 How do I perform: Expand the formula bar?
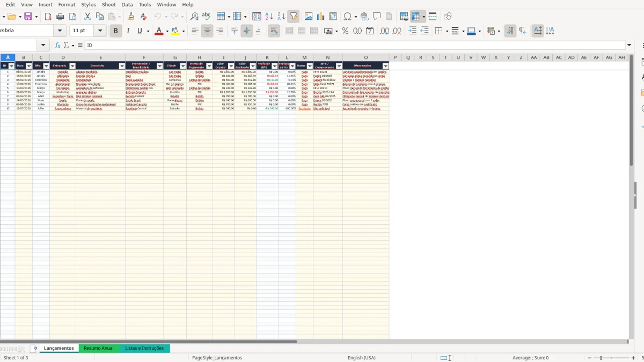click(630, 46)
